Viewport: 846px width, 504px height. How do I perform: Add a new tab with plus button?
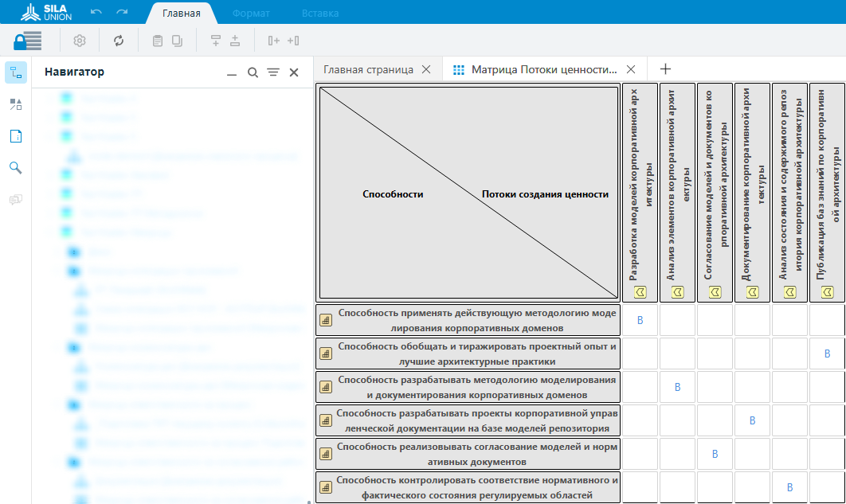point(666,70)
